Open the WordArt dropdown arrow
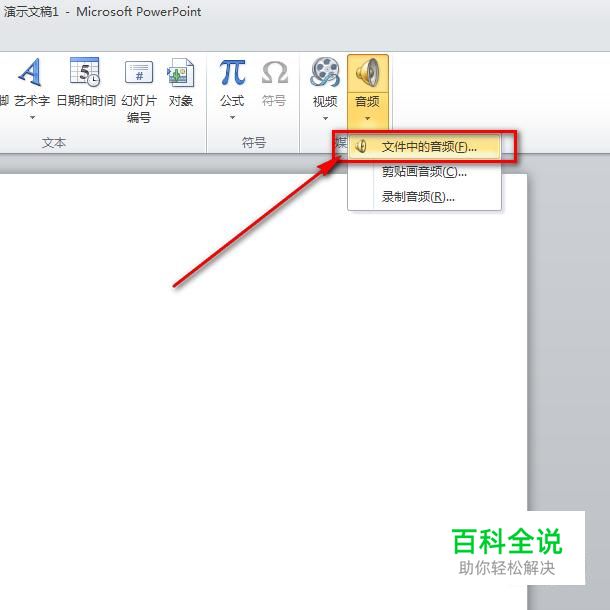This screenshot has width=610, height=610. (33, 117)
